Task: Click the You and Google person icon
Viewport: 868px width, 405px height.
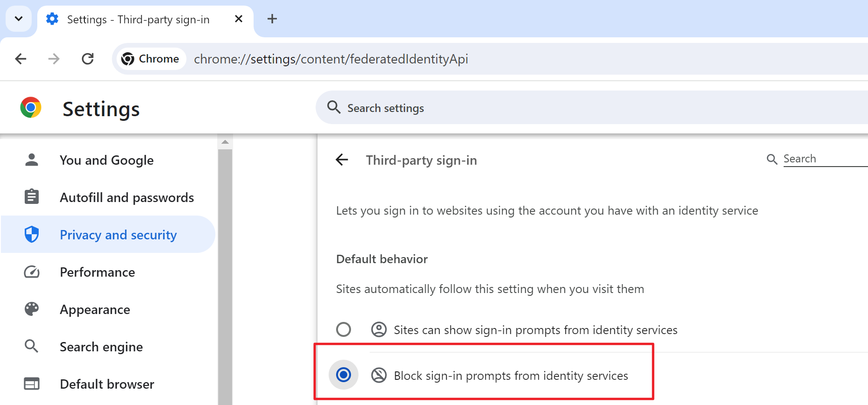Action: (31, 160)
